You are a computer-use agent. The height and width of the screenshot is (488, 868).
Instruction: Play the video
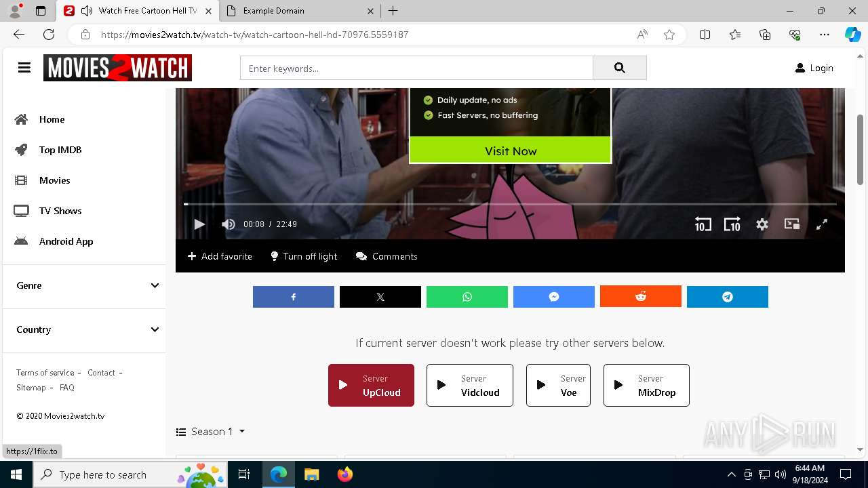[x=199, y=224]
